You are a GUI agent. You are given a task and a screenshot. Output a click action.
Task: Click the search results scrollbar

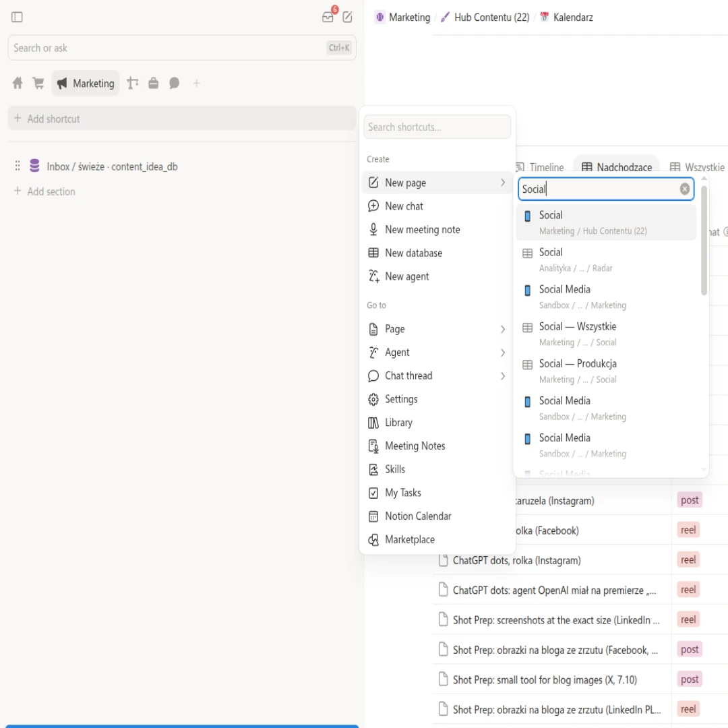pyautogui.click(x=704, y=240)
